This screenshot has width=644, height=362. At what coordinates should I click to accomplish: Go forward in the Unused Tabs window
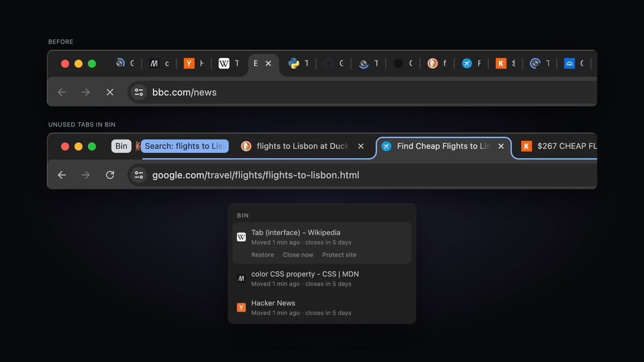[x=86, y=175]
